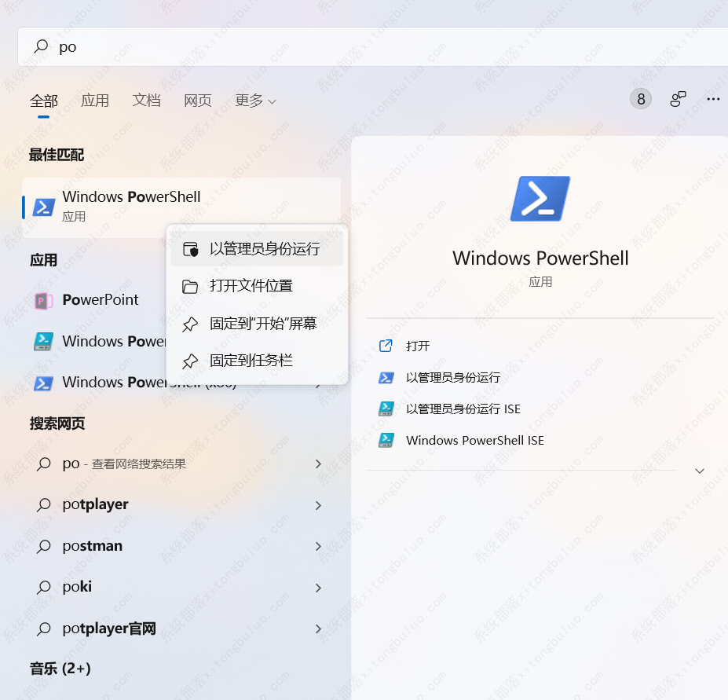Open the three-dots more options menu
Screen dimensions: 728x700
tap(713, 99)
